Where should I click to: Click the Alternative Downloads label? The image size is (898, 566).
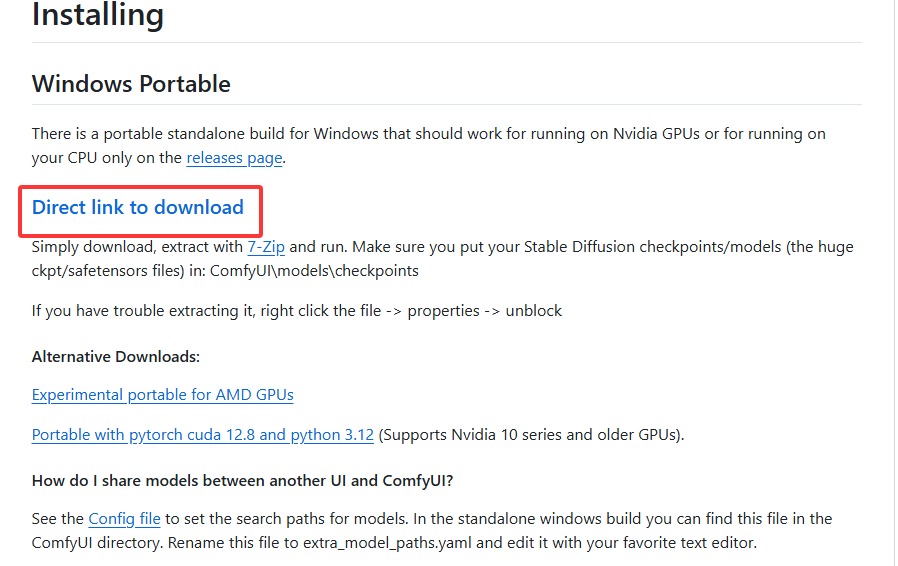point(116,356)
